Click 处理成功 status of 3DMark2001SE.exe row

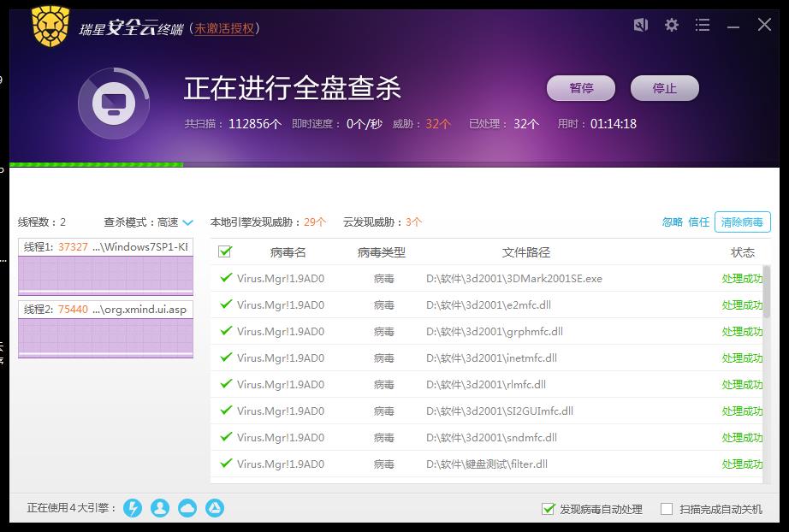(742, 279)
